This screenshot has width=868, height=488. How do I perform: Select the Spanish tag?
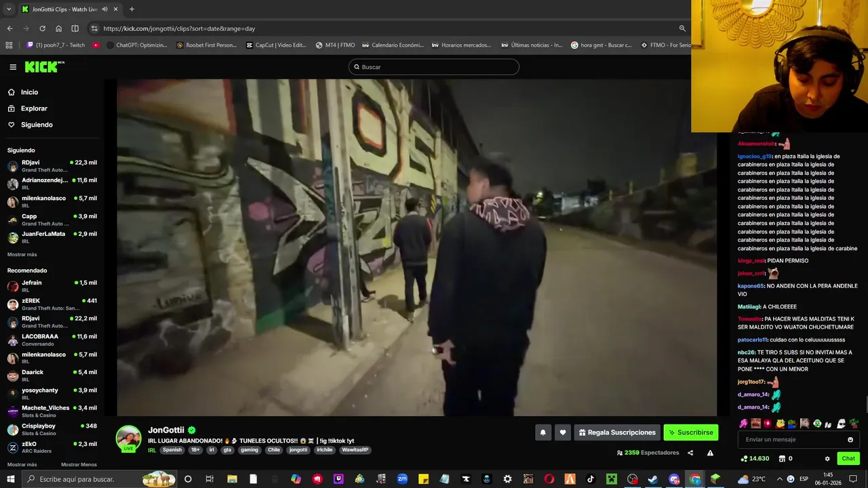(x=172, y=450)
